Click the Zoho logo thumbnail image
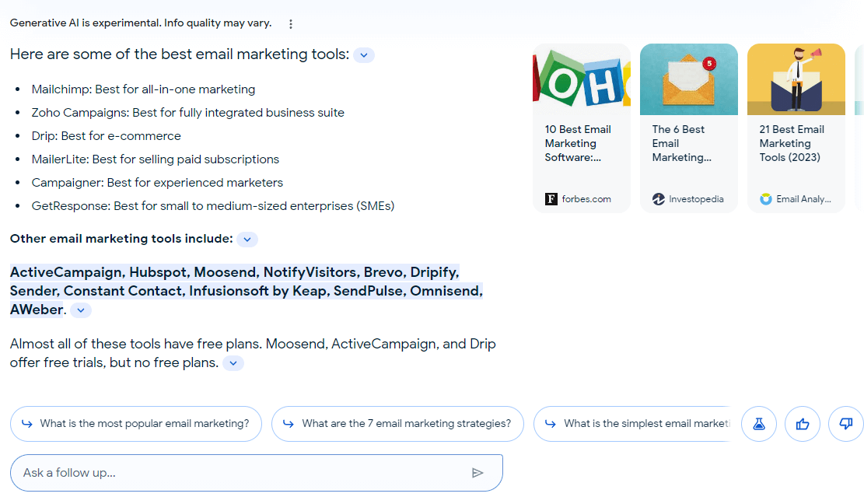The image size is (864, 504). [x=582, y=79]
